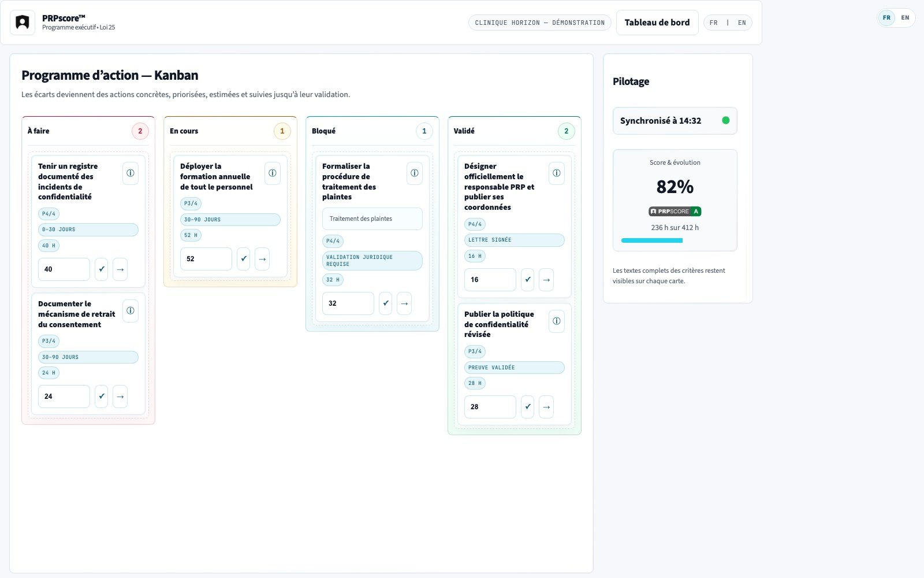Advance PRP officer card with arrow
Image resolution: width=924 pixels, height=578 pixels.
coord(546,280)
